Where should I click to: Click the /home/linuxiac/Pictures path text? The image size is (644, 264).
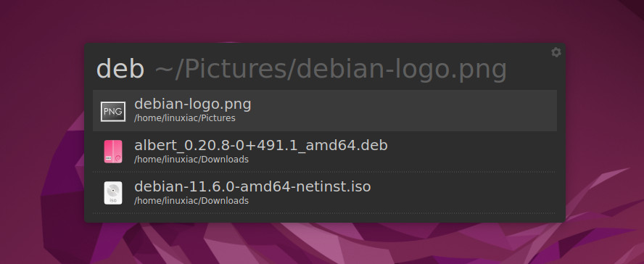185,118
